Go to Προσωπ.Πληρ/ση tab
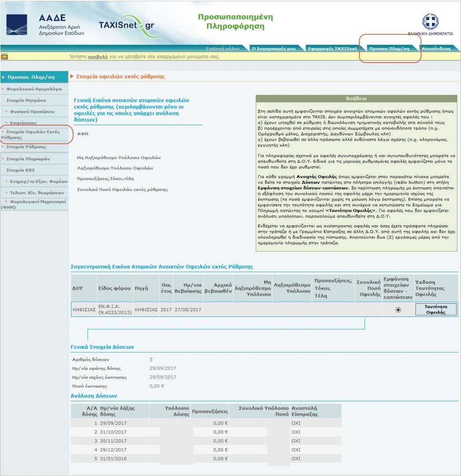The width and height of the screenshot is (461, 476). coord(389,48)
